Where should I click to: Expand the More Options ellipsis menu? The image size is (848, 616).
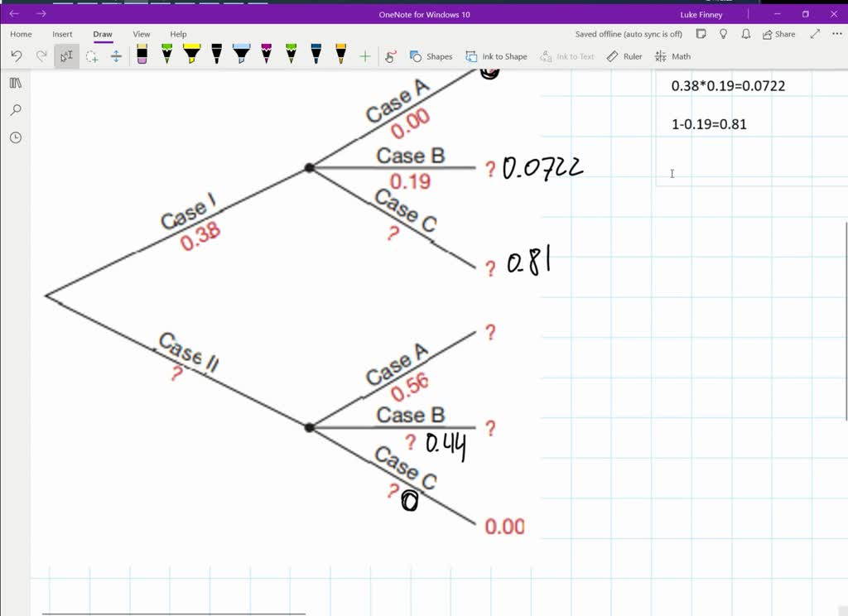[x=835, y=34]
